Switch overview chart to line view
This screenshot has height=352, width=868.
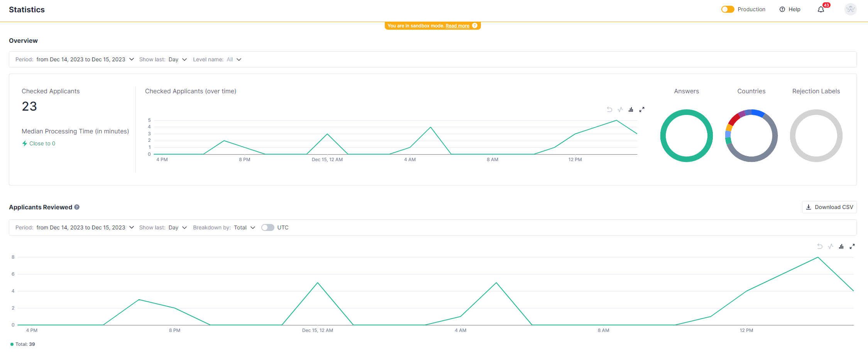point(620,110)
